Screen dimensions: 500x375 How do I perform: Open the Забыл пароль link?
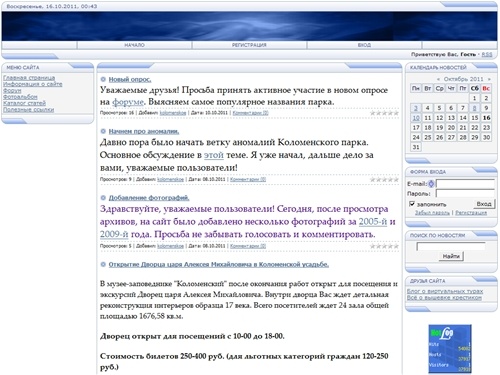click(432, 213)
